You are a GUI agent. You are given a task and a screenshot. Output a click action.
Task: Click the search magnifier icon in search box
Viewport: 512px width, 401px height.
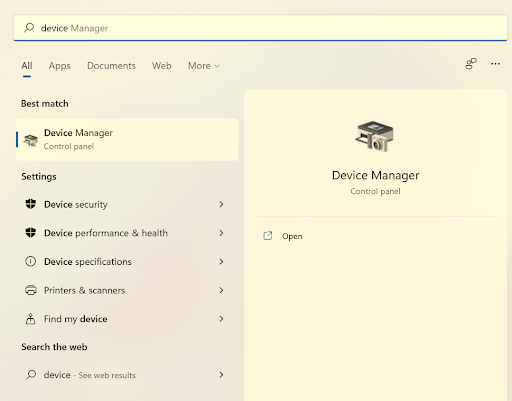(x=29, y=28)
